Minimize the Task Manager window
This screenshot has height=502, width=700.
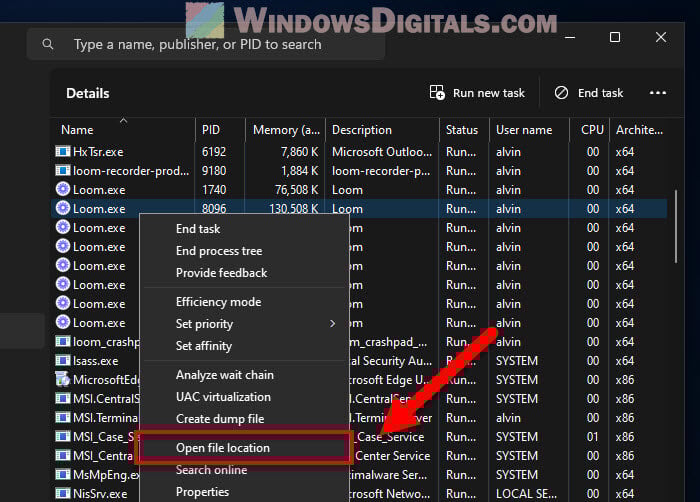[x=570, y=37]
